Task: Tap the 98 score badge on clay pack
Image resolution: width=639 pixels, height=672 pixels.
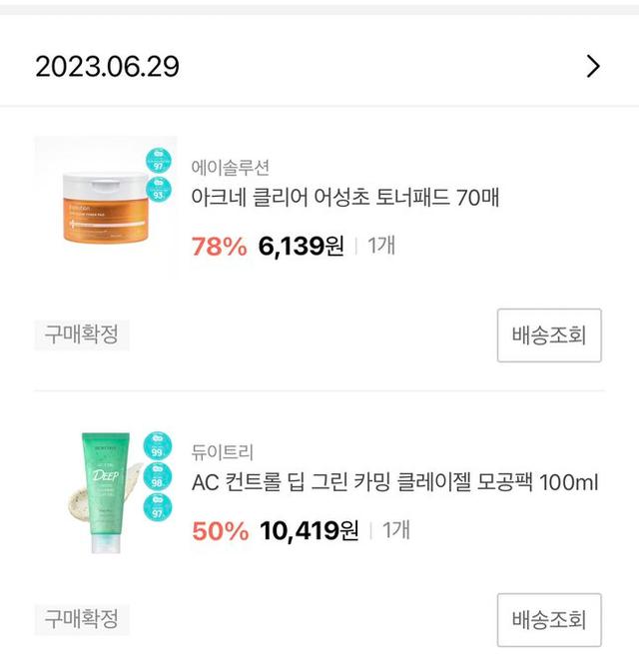Action: (157, 475)
